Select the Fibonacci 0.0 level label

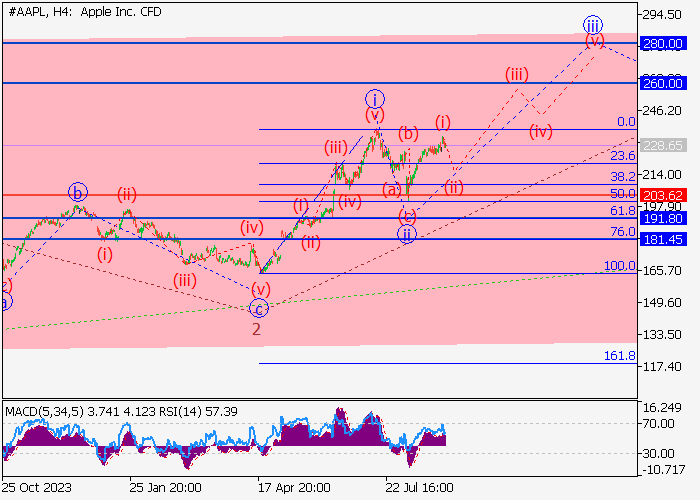(626, 122)
